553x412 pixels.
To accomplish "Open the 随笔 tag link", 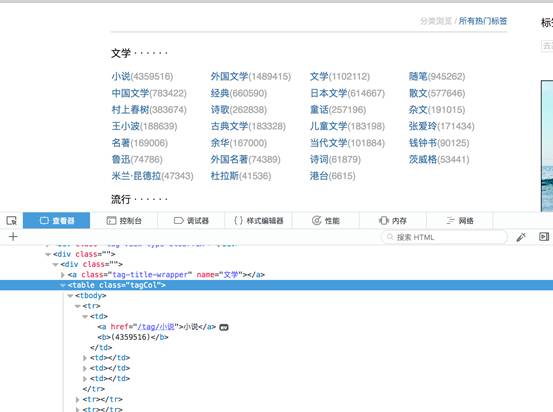I will tap(418, 76).
